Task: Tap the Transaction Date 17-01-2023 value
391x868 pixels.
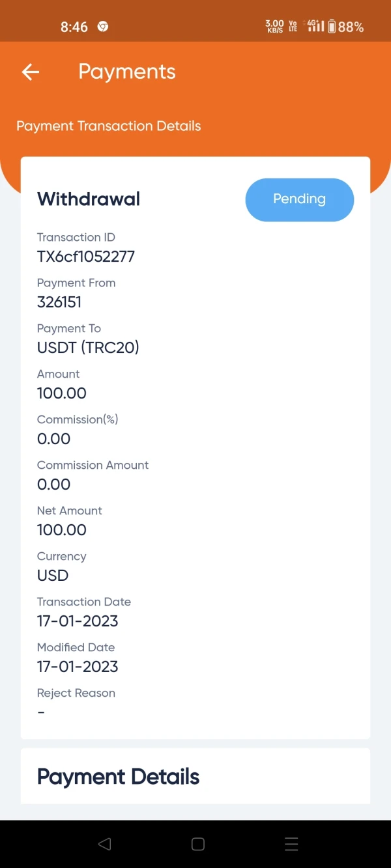Action: [x=78, y=621]
